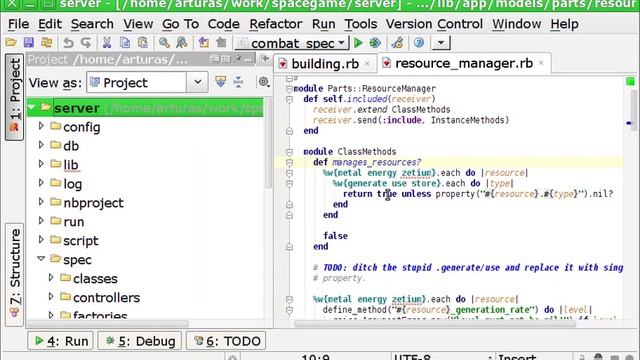Close the resource_manager.rb tab
The height and width of the screenshot is (360, 640).
(x=541, y=63)
